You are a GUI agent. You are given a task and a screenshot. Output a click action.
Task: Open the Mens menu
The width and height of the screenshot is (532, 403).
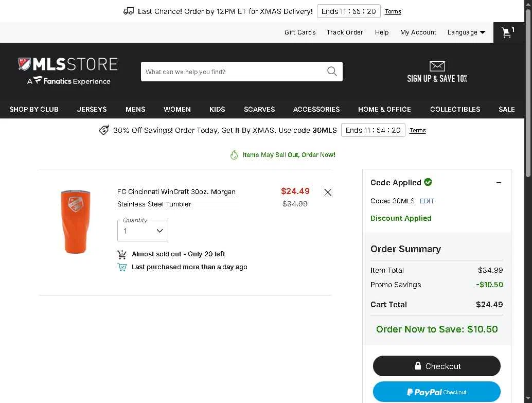click(135, 109)
